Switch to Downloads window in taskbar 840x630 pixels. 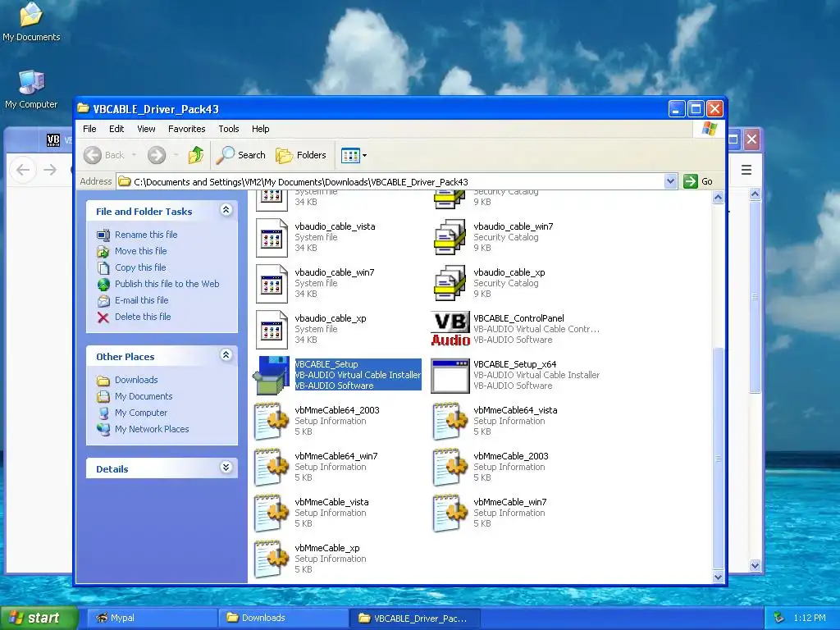(283, 619)
